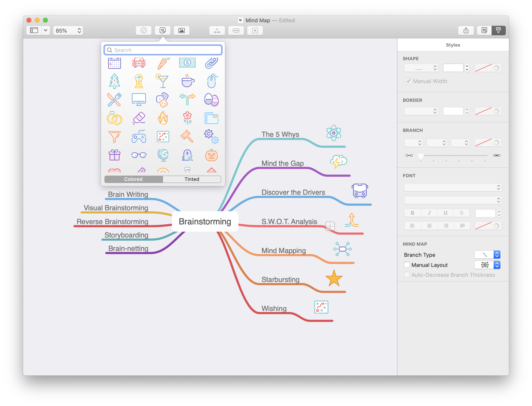The height and width of the screenshot is (406, 532).
Task: Switch to Tinted tab in the icon picker
Action: coord(191,179)
